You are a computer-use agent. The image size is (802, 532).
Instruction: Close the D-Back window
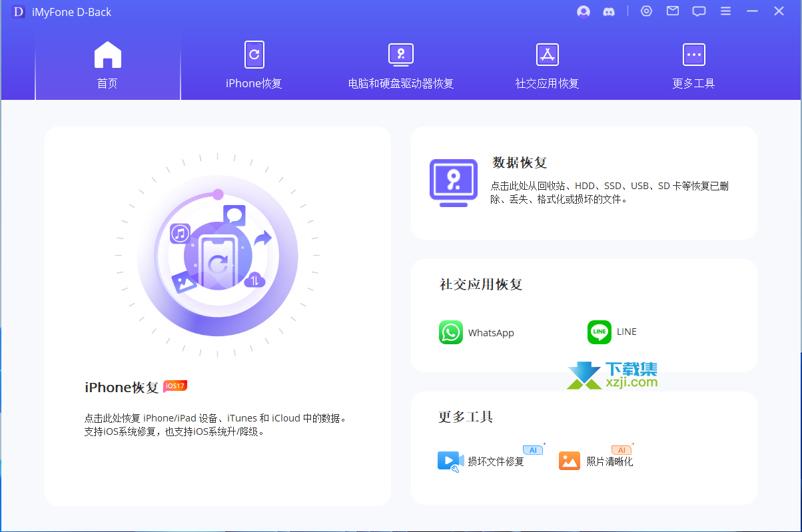coord(779,11)
